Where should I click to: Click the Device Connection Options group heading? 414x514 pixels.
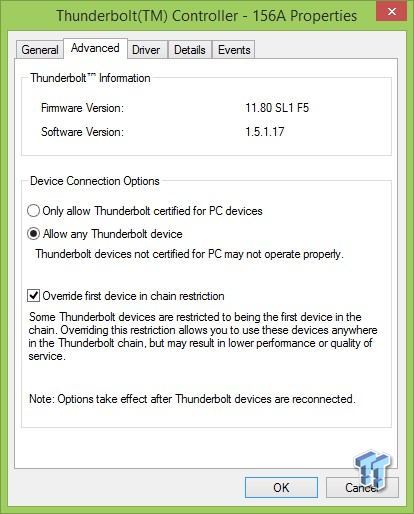tap(95, 181)
